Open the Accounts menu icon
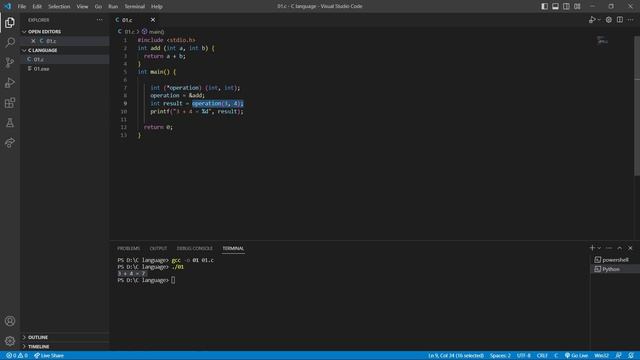The height and width of the screenshot is (360, 640). point(10,321)
